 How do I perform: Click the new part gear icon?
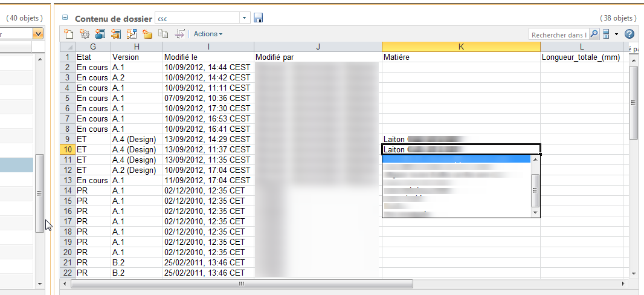(84, 34)
